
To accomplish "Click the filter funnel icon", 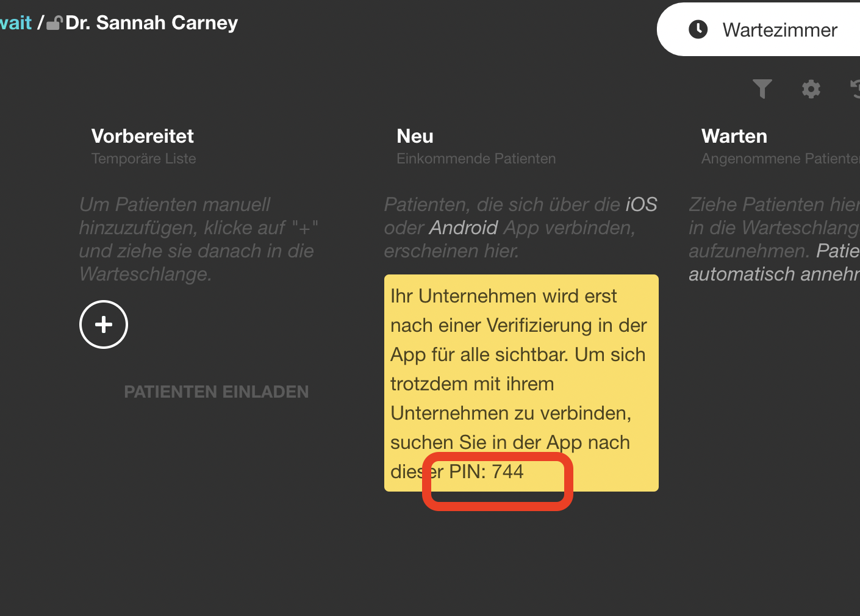I will (x=762, y=89).
